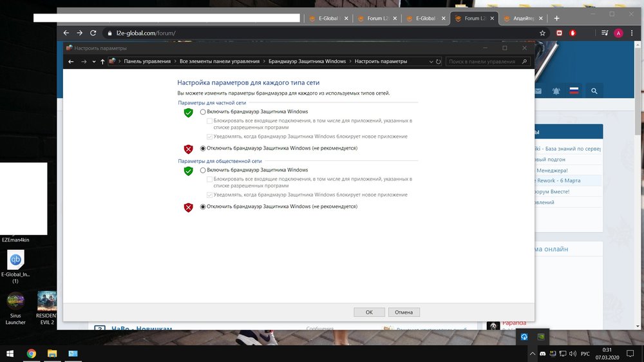This screenshot has width=644, height=362.
Task: Expand the recent locations dropdown arrow
Action: tap(94, 62)
